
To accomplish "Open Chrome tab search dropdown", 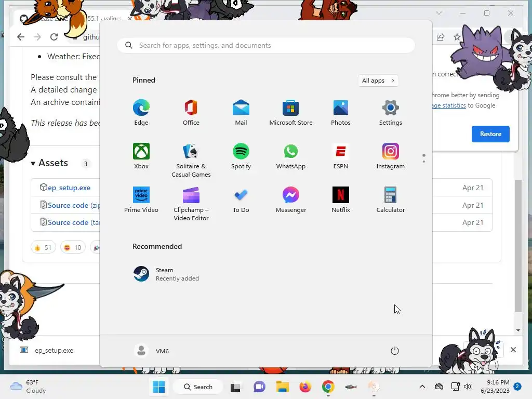I will (x=438, y=13).
